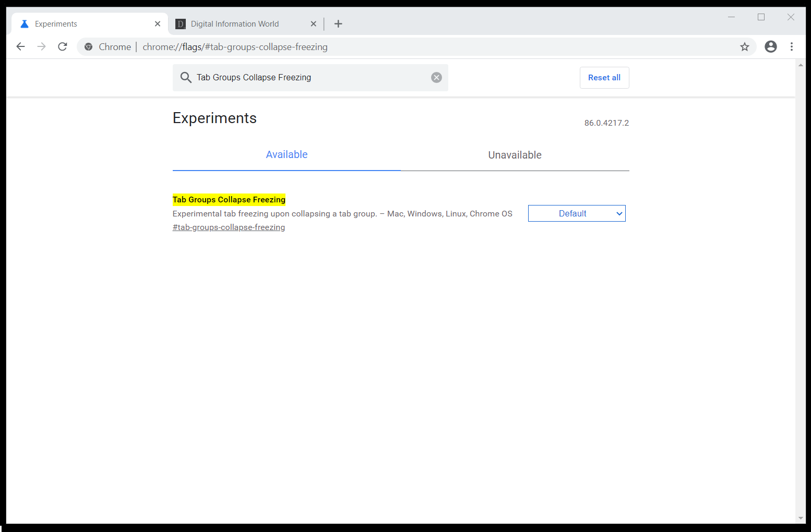Image resolution: width=811 pixels, height=532 pixels.
Task: Open Chrome's three-dot customize menu
Action: click(792, 46)
